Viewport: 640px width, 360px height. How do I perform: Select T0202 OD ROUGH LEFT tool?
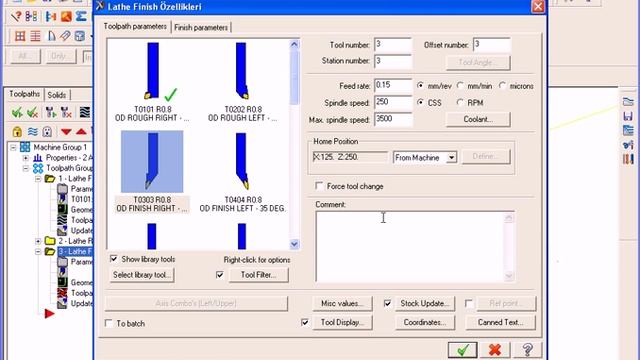click(x=242, y=82)
